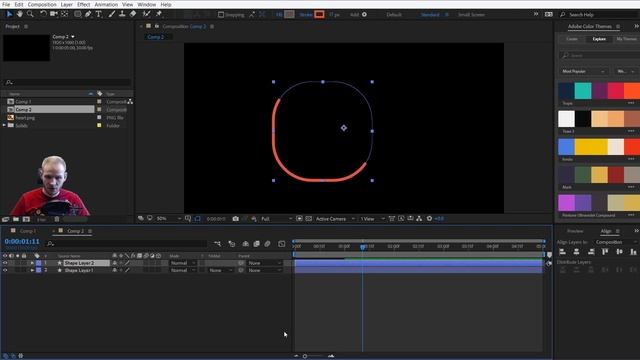The image size is (640, 360).
Task: Select the Clone Stamp tool
Action: (122, 14)
